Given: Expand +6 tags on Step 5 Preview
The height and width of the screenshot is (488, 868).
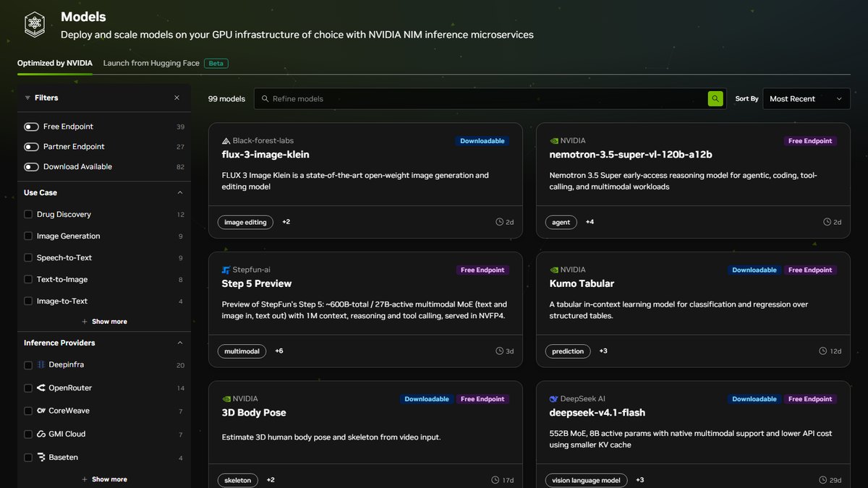Looking at the screenshot, I should [278, 351].
